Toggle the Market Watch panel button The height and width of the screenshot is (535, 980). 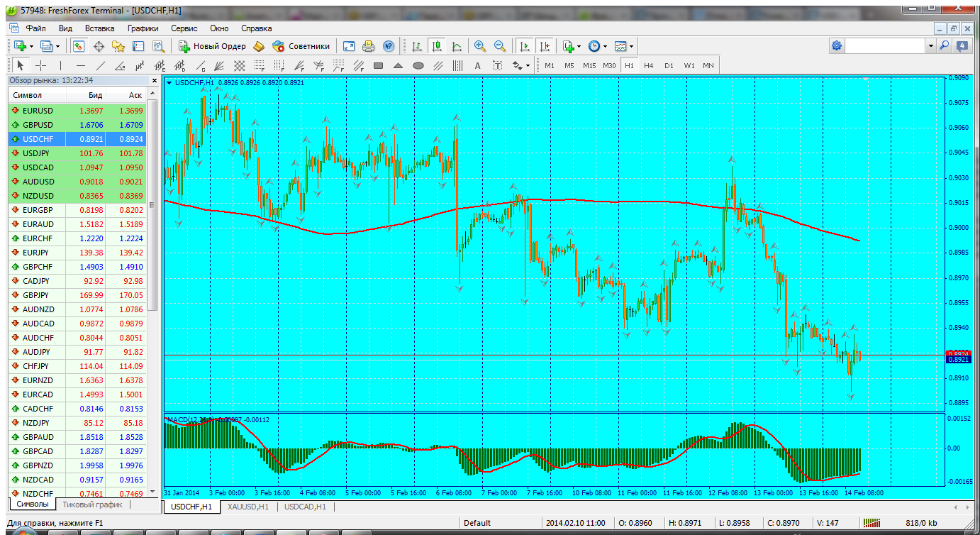pos(79,46)
